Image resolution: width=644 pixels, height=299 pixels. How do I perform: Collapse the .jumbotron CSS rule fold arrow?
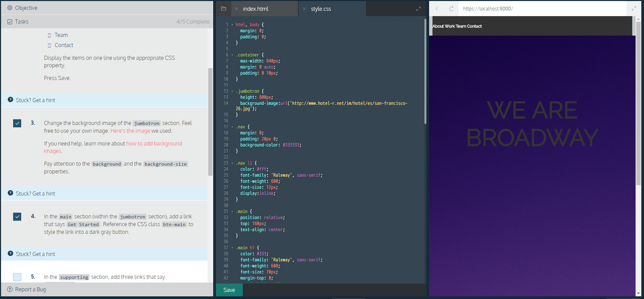click(232, 91)
